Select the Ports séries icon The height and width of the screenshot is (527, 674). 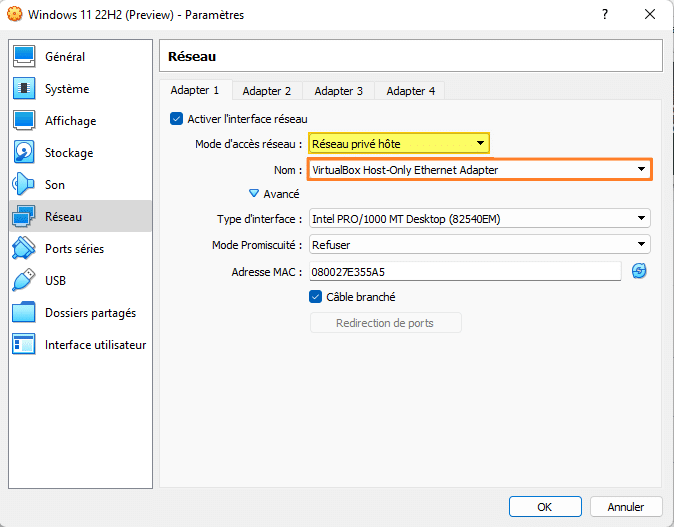coord(25,249)
